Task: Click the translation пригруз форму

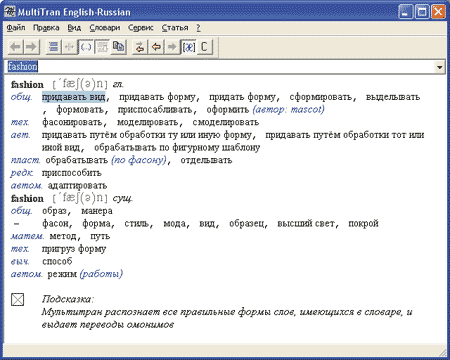Action: [74, 249]
